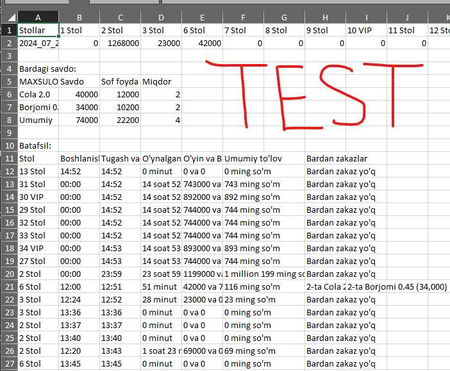Click the Sof foyda column heading cell
The height and width of the screenshot is (371, 450).
(120, 82)
